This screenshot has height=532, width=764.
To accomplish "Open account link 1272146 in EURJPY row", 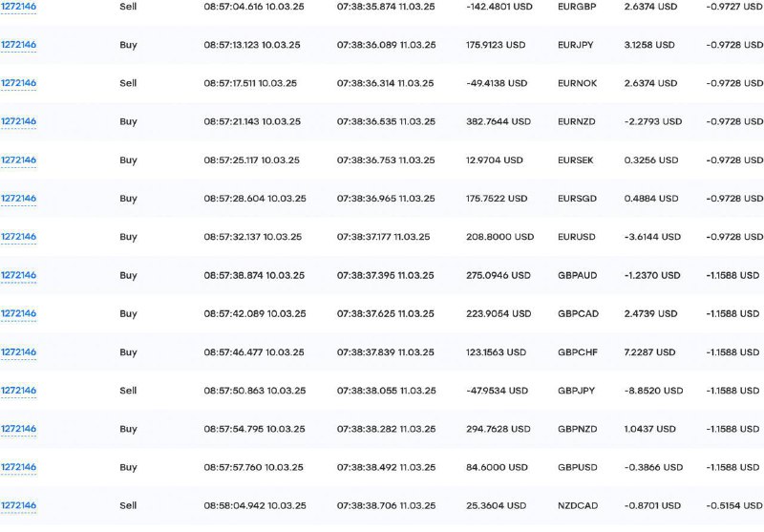I will [18, 45].
